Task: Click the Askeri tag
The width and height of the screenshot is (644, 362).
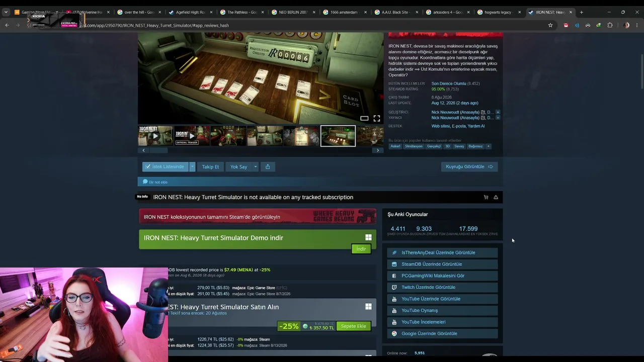Action: (395, 146)
